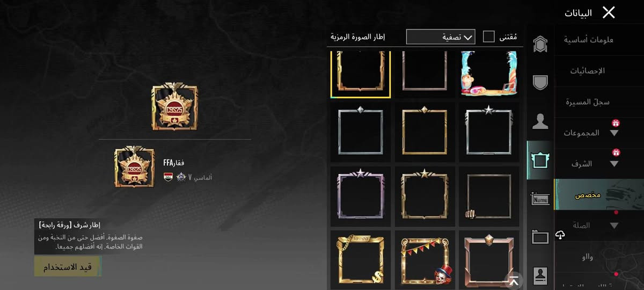Select the hexagon emblem sidebar icon
The image size is (644, 290).
540,45
